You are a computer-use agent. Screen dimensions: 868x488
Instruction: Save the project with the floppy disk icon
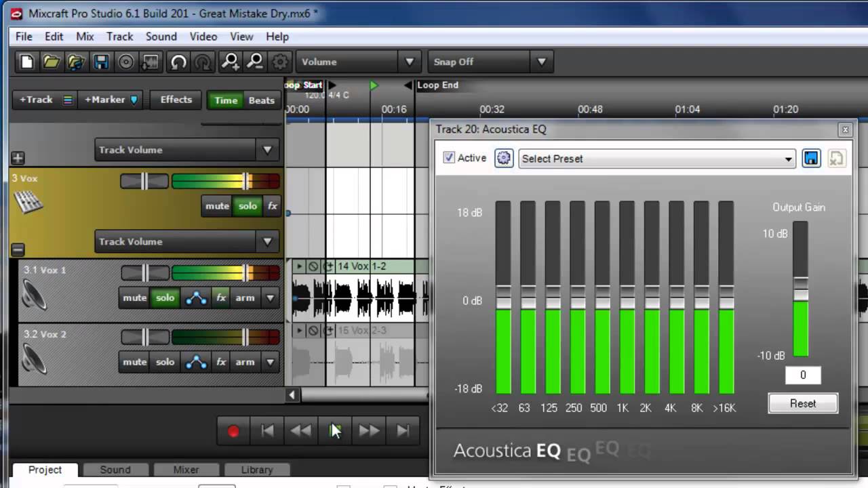tap(101, 62)
